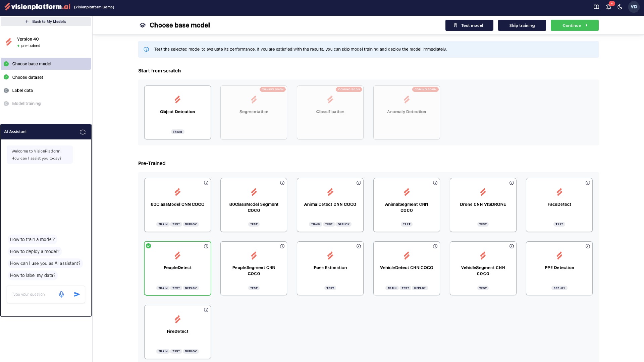Go back to My Models
Screen dimensions: 644x362
tap(46, 21)
